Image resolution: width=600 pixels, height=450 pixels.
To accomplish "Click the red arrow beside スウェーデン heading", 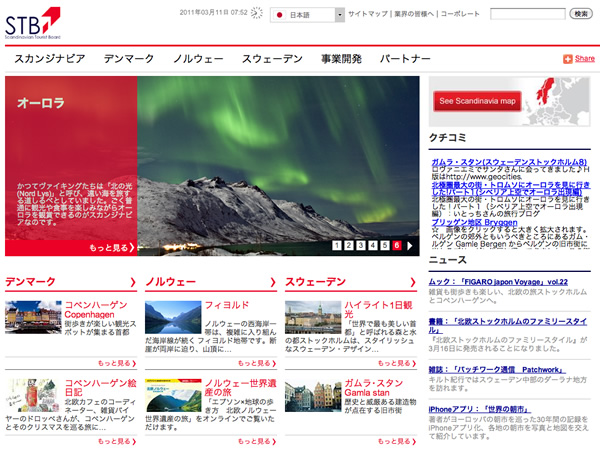I will pos(412,282).
